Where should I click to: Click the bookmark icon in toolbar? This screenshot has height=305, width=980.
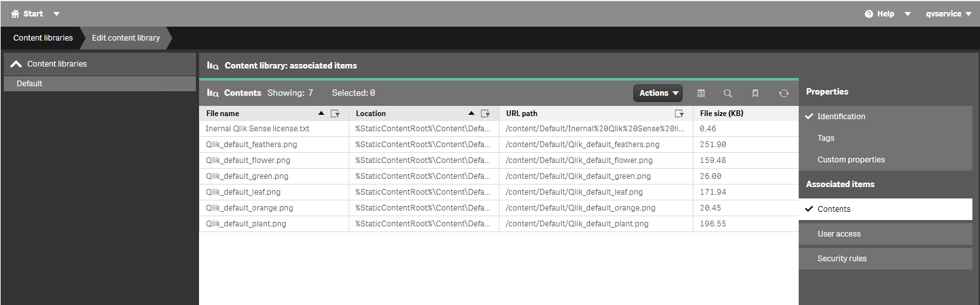pos(755,93)
